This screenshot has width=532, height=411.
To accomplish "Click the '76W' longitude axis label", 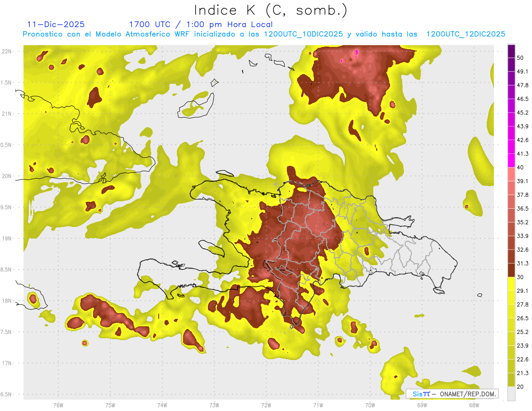I will [58, 405].
